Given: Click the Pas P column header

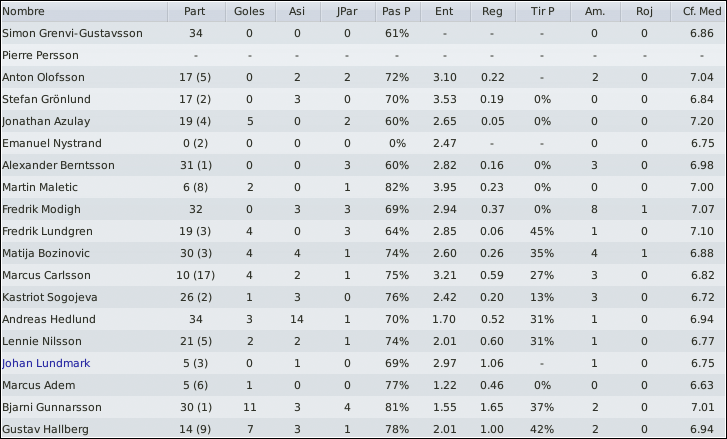Looking at the screenshot, I should (398, 11).
